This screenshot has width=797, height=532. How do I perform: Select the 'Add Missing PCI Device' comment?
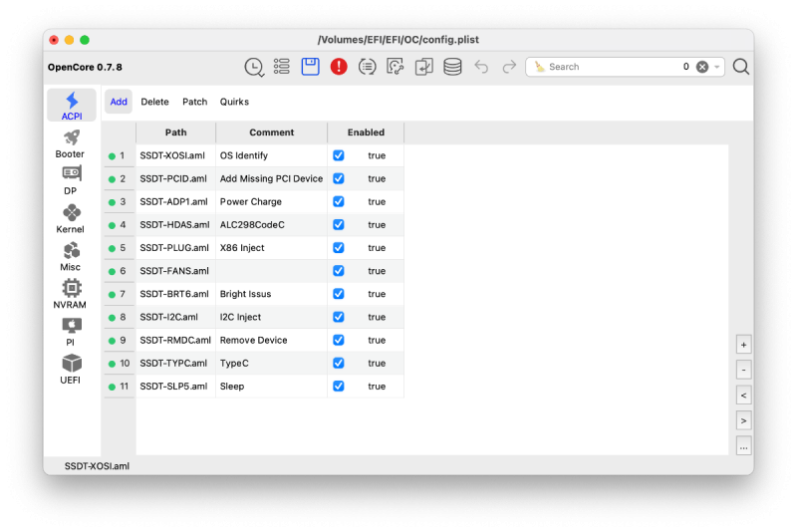click(271, 178)
